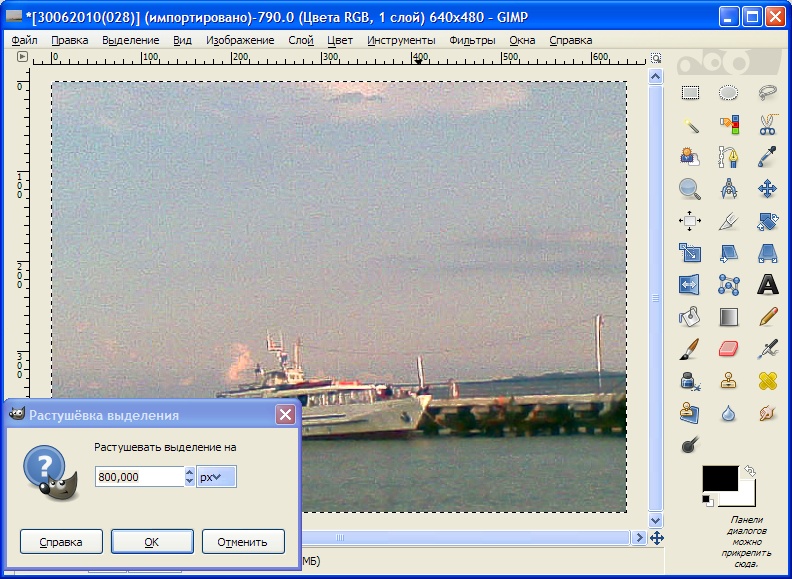This screenshot has width=792, height=579.
Task: Choose the Move tool
Action: pyautogui.click(x=767, y=188)
